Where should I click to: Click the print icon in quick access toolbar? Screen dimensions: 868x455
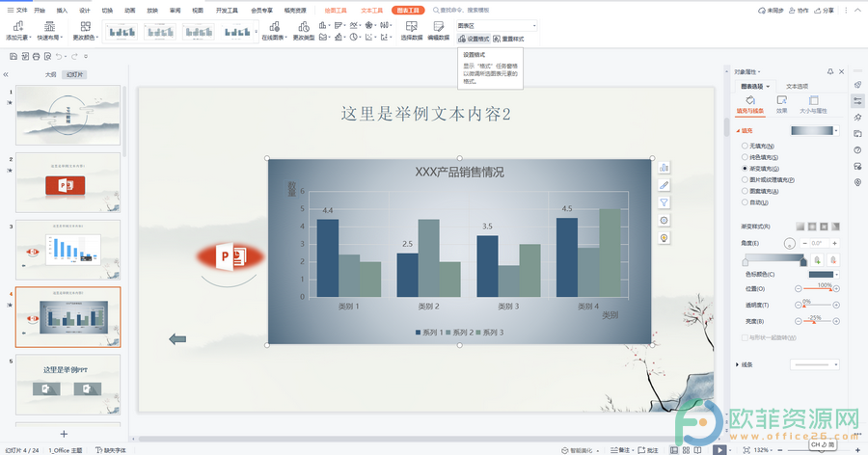(36, 57)
